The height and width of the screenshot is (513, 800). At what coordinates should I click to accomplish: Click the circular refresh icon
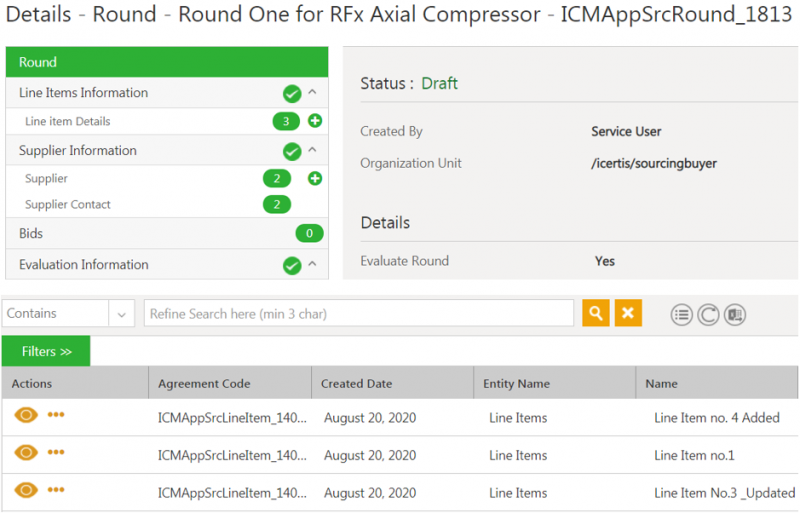[x=708, y=315]
